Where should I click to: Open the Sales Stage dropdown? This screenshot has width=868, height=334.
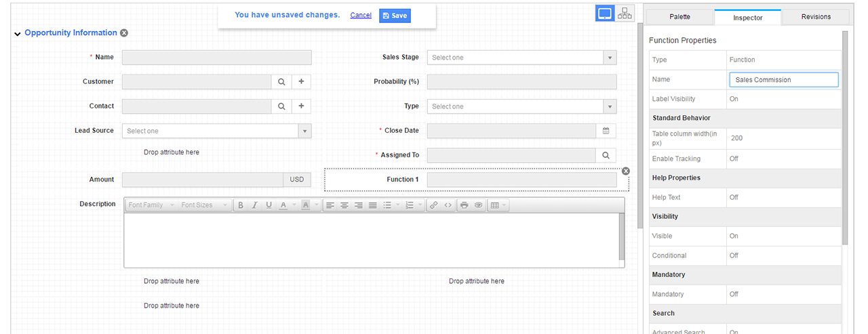pyautogui.click(x=610, y=58)
